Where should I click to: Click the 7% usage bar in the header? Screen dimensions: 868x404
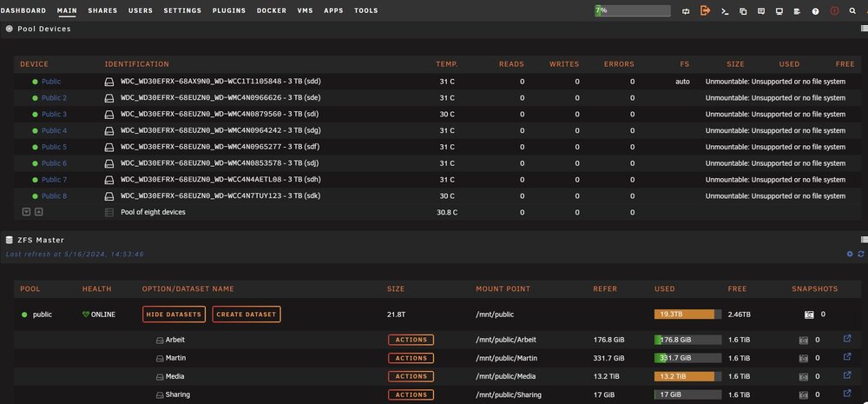tap(632, 10)
